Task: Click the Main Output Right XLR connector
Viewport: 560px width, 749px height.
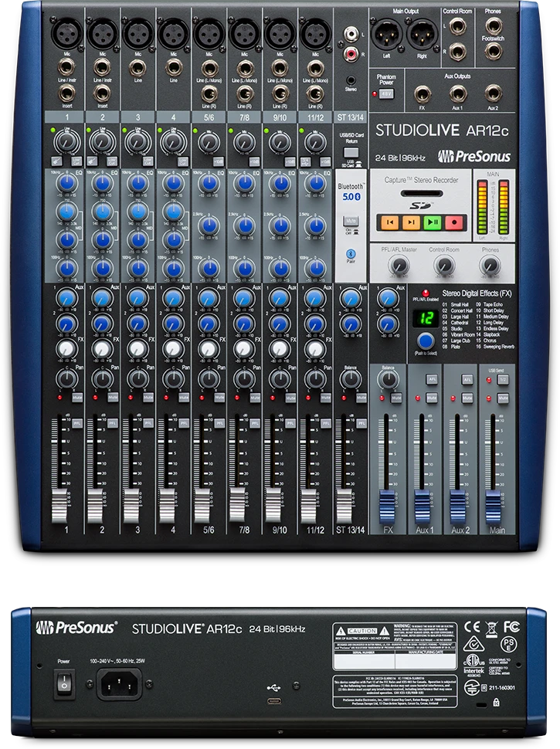Action: [422, 35]
